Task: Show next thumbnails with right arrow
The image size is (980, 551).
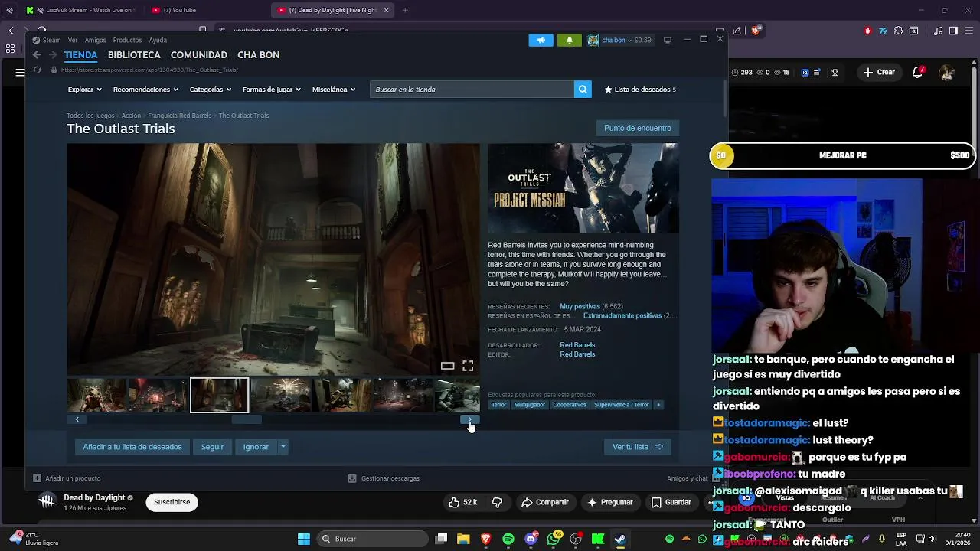Action: click(x=469, y=419)
